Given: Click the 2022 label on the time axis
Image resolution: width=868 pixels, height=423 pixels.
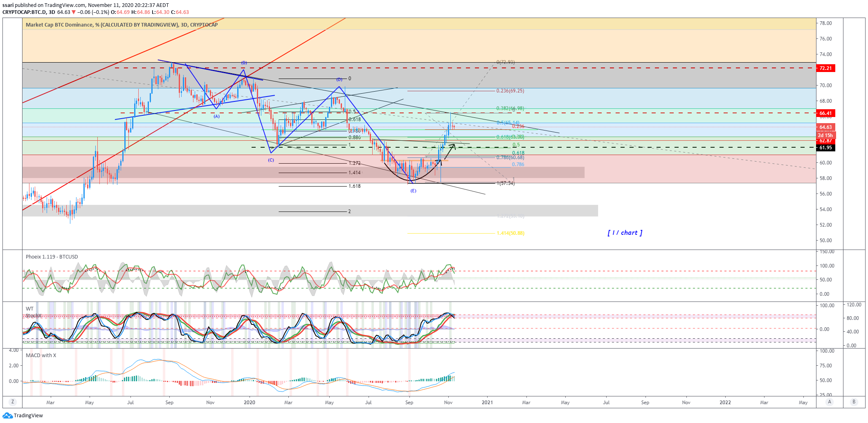Looking at the screenshot, I should click(725, 403).
